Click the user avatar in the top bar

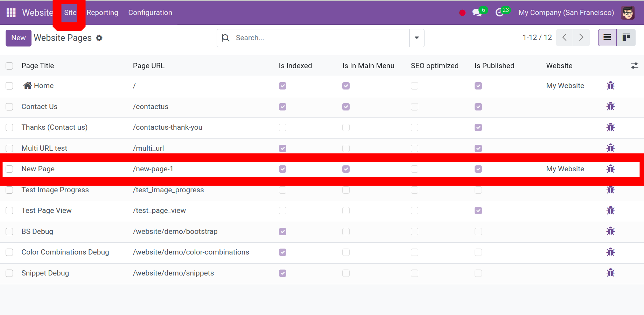[628, 13]
